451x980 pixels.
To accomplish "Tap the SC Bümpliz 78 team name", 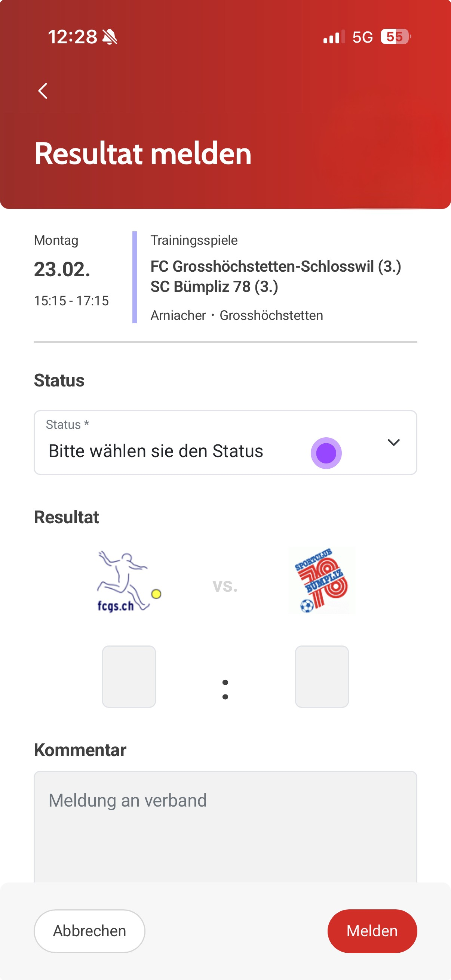I will pos(214,286).
